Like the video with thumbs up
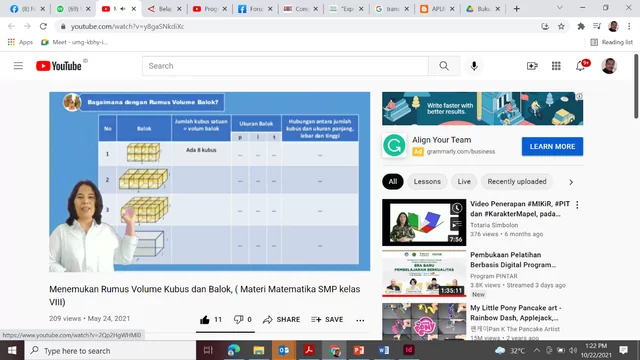Viewport: 640px width, 360px height. [204, 320]
